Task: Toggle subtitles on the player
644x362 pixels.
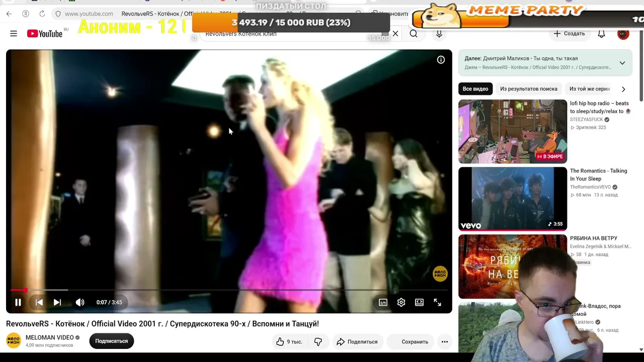Action: 383,302
